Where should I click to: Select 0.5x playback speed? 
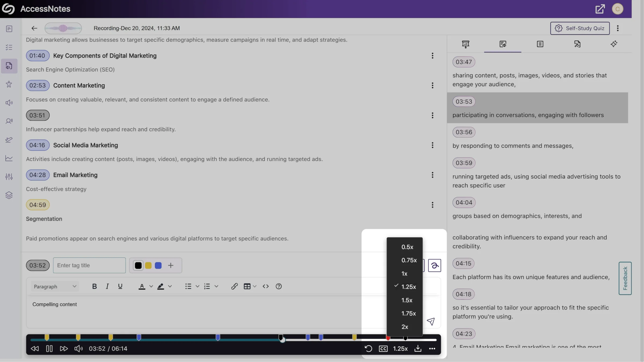405,247
